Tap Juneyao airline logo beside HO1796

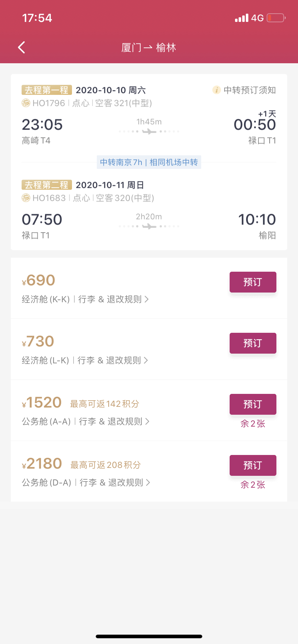[x=26, y=103]
